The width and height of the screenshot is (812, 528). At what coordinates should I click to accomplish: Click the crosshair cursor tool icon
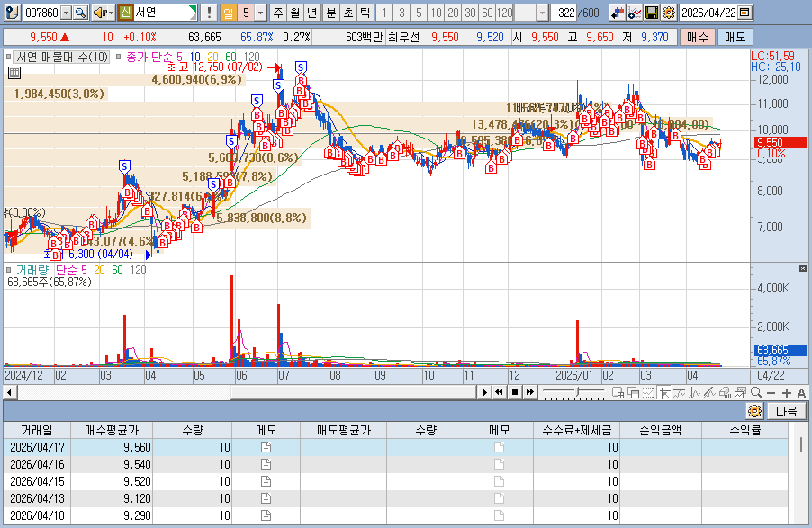coord(664,393)
